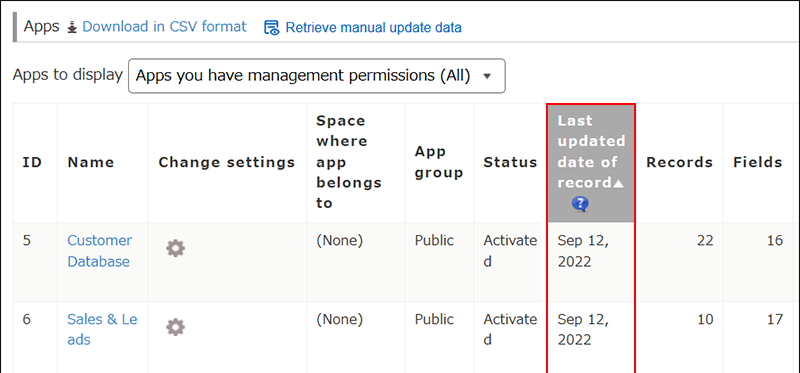The image size is (800, 373).
Task: Click the blue help question mark icon
Action: [580, 204]
